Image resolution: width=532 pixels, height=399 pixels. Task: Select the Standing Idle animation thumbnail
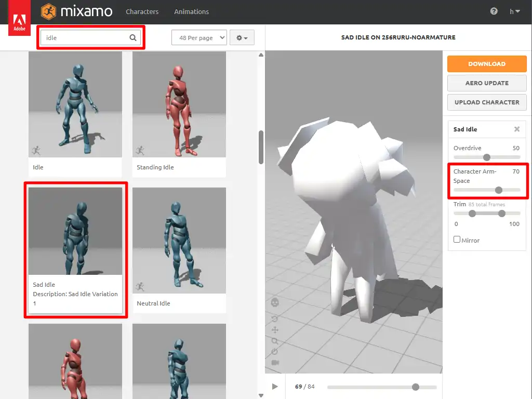point(179,104)
